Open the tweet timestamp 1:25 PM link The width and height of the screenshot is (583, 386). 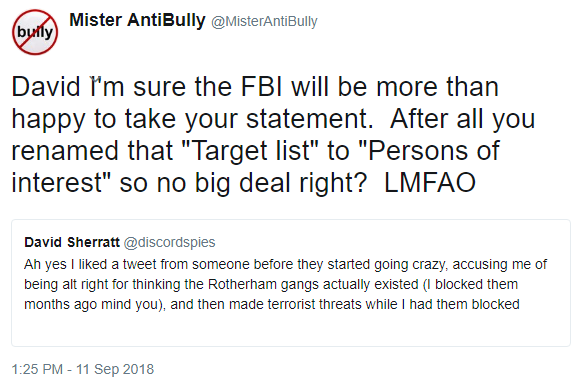37,369
